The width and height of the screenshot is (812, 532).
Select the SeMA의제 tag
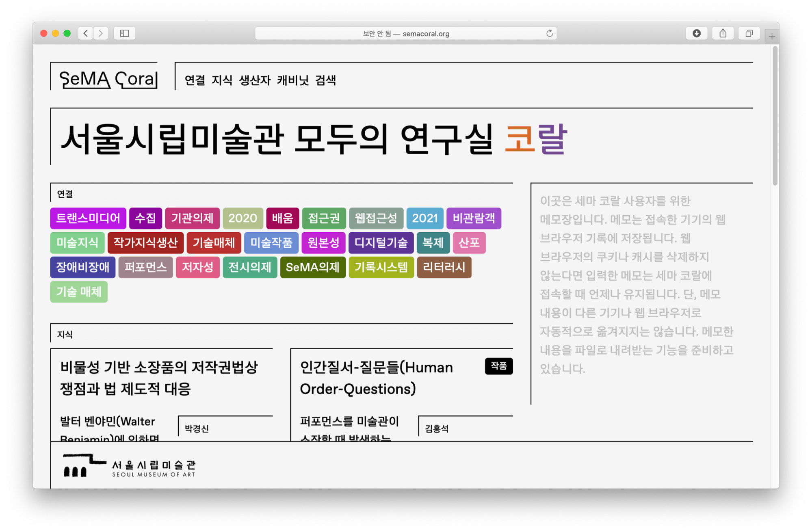313,267
